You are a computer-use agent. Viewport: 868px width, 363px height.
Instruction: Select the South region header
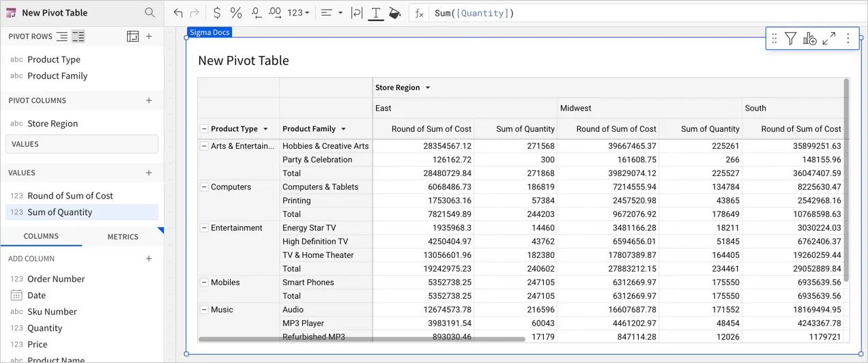tap(793, 108)
